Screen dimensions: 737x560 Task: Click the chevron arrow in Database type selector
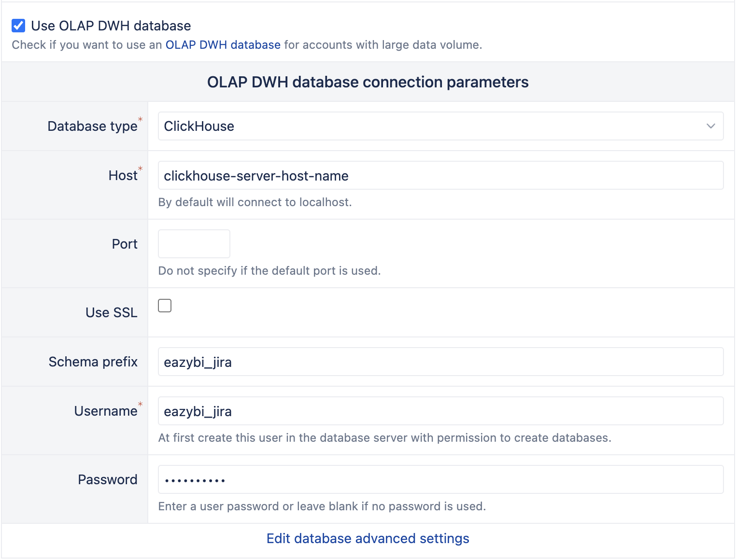point(710,126)
